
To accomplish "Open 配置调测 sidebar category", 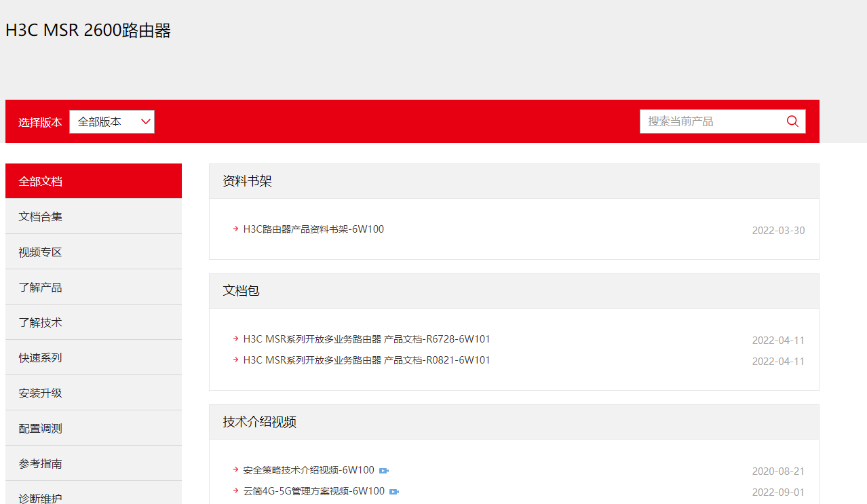I will (x=94, y=428).
